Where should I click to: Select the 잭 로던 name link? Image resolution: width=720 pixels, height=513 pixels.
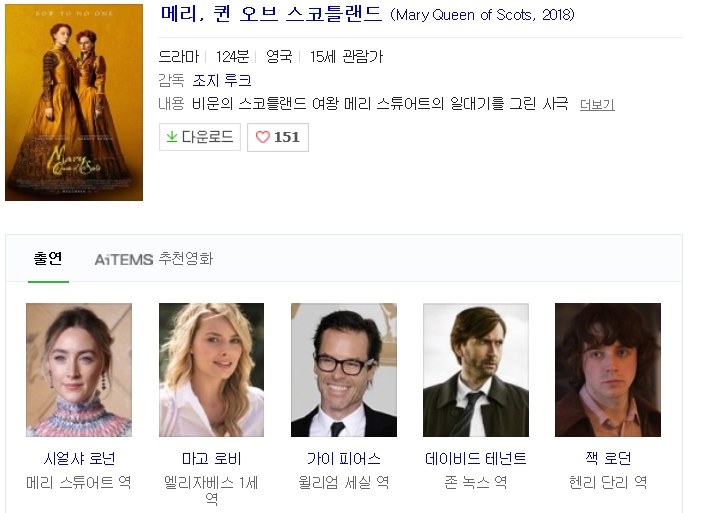coord(608,459)
